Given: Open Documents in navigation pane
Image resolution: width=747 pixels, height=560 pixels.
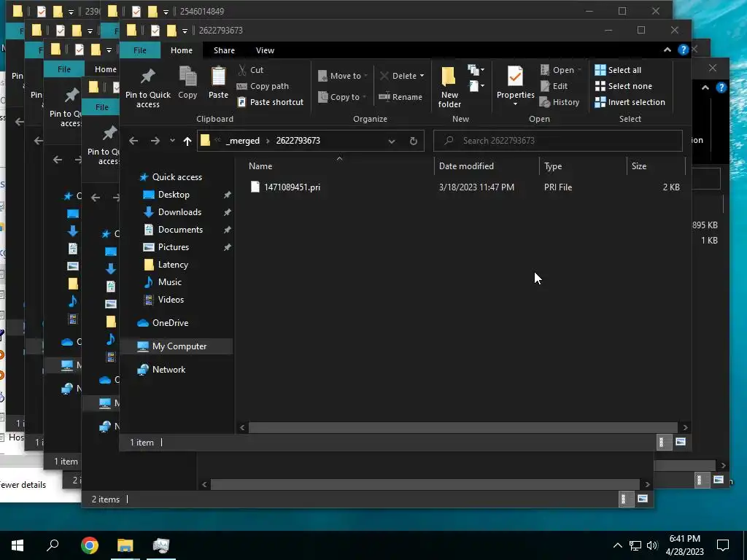Looking at the screenshot, I should click(181, 230).
